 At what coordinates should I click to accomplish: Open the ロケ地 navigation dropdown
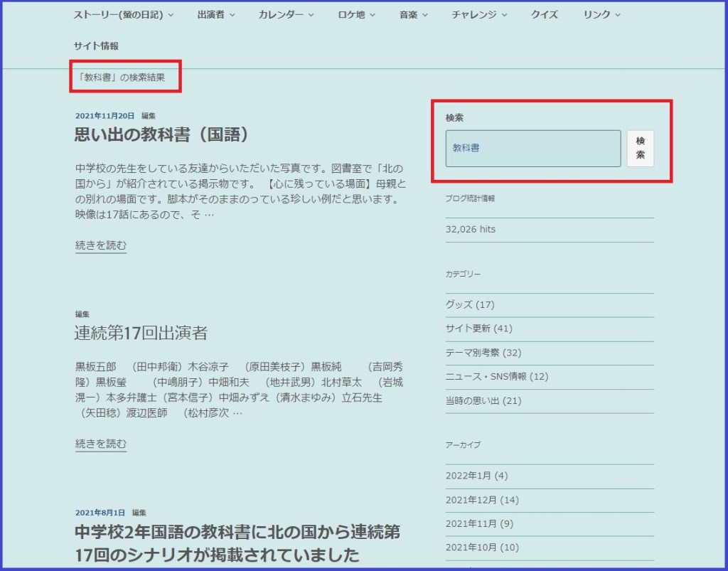pos(356,15)
